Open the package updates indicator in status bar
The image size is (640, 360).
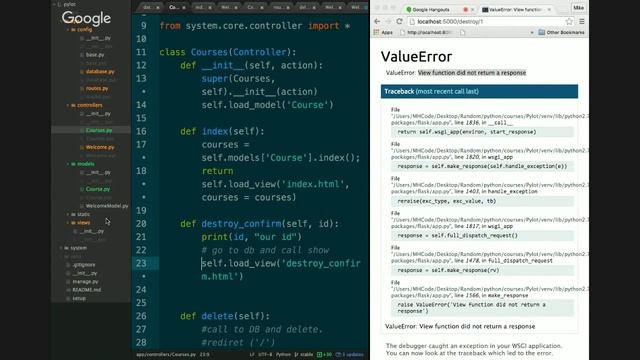click(x=349, y=354)
